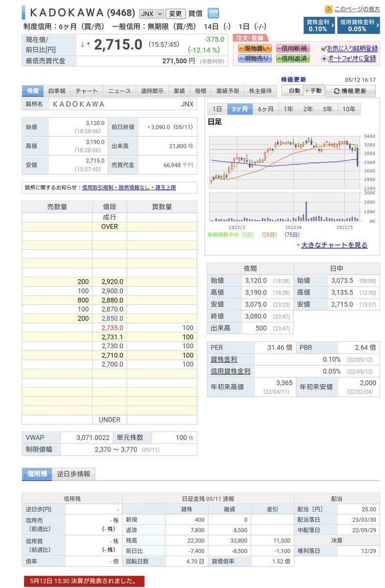Click the 信用貸株金利 link in indicator table

click(231, 371)
